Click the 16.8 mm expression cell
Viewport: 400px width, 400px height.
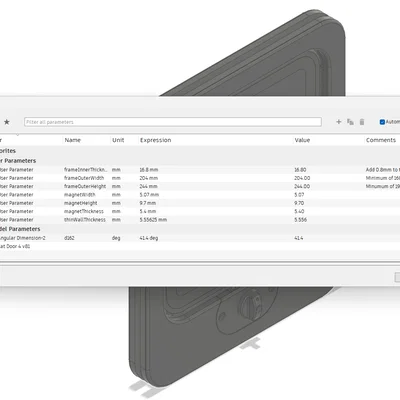pyautogui.click(x=149, y=170)
